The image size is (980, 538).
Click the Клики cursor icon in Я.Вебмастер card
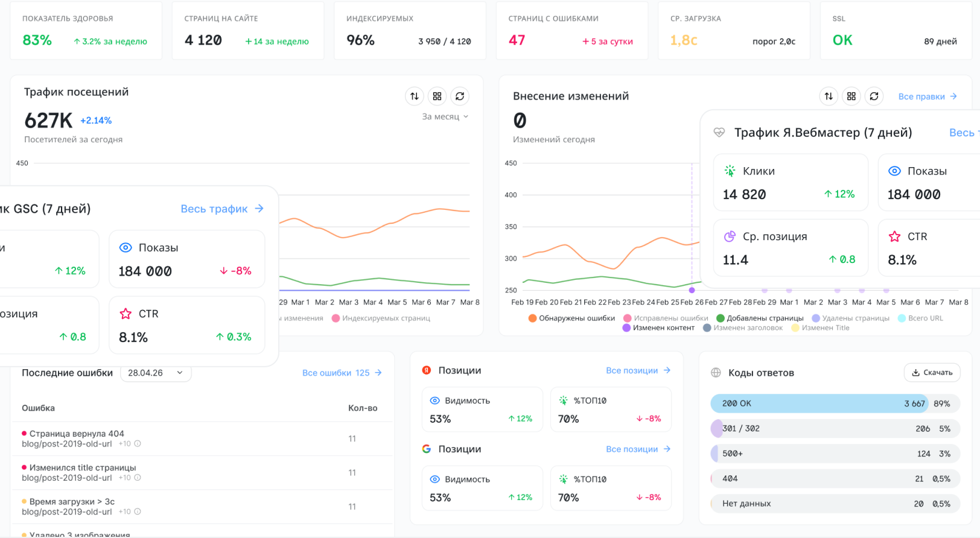730,171
